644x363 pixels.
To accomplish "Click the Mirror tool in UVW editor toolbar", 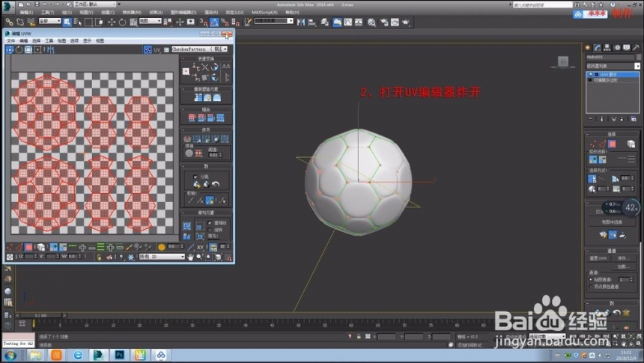I will pos(50,49).
